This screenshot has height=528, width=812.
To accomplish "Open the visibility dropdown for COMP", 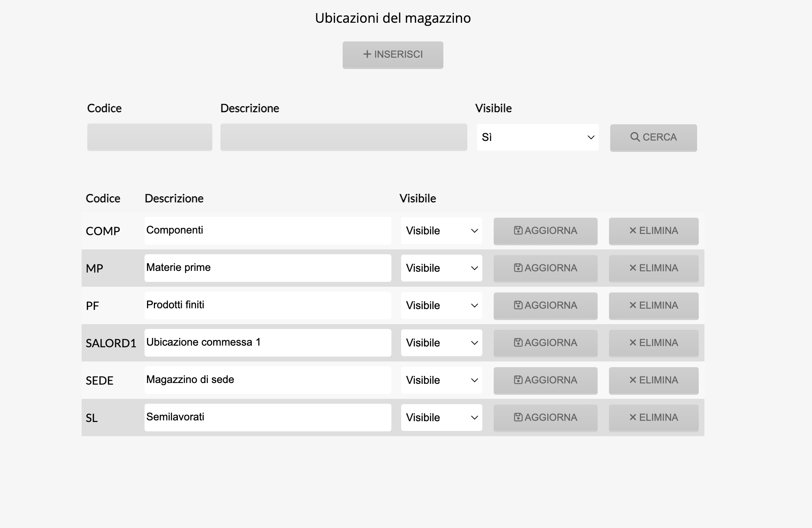I will [441, 231].
